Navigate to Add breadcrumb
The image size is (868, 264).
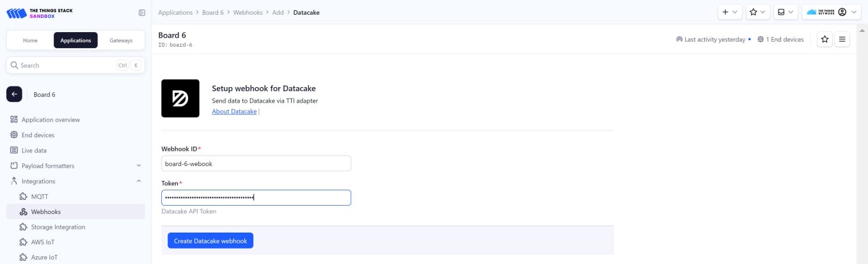click(278, 12)
